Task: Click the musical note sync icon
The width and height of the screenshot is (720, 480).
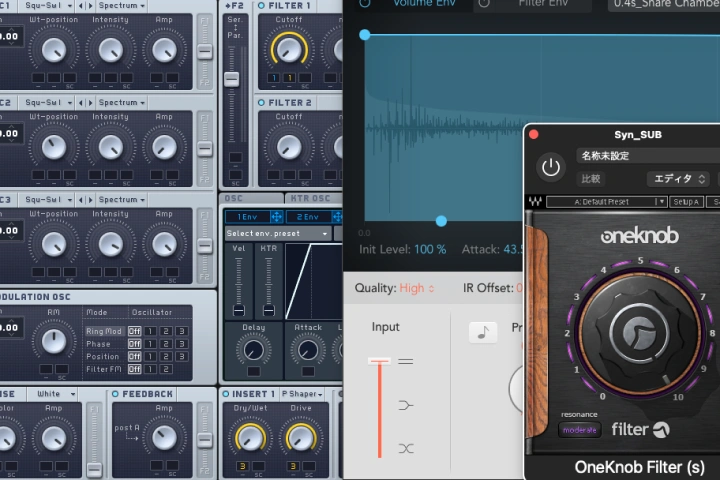Action: (x=483, y=333)
